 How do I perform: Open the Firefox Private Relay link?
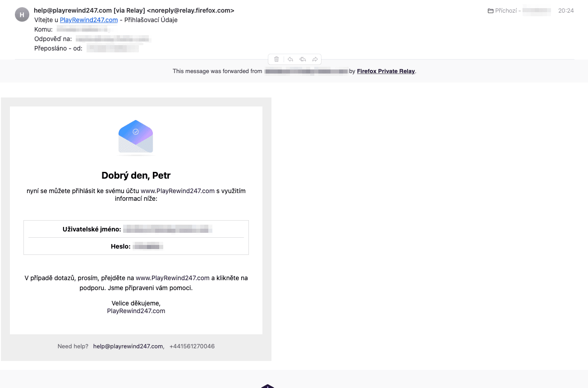(x=386, y=71)
